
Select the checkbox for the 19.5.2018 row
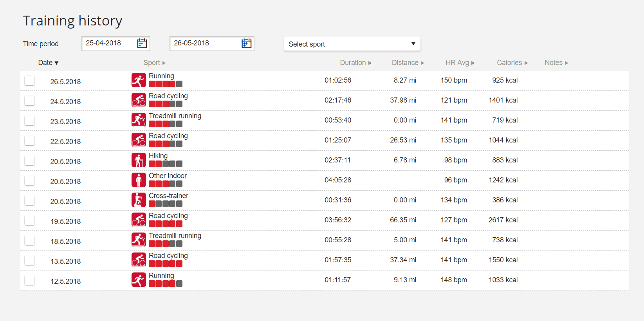click(30, 220)
